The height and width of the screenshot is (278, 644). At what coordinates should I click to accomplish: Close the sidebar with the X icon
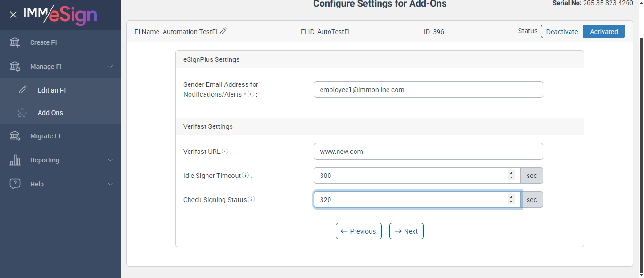coord(13,15)
